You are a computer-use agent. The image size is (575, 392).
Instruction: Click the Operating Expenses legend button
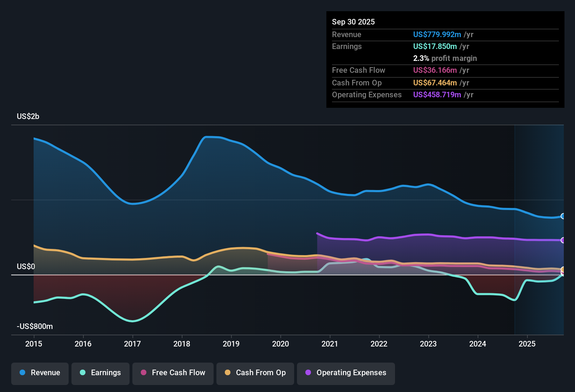point(346,373)
